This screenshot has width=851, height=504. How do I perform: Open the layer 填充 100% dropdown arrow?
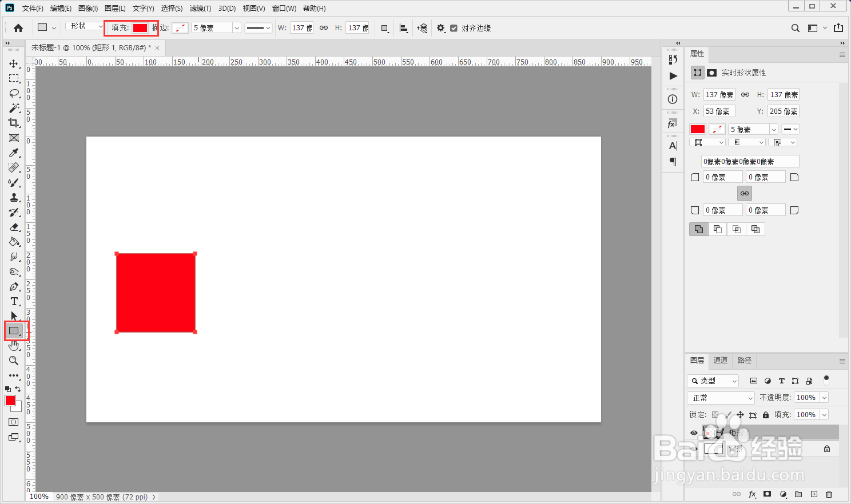[x=824, y=415]
